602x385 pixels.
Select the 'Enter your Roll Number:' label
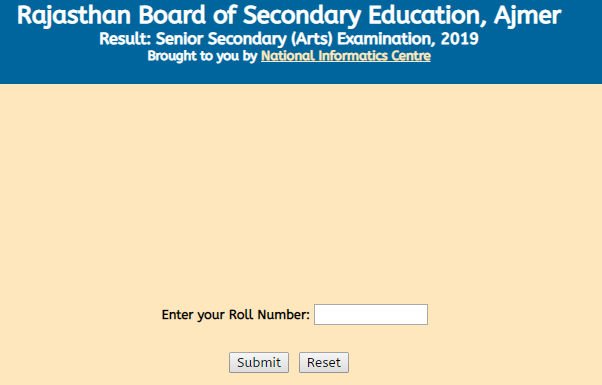[x=235, y=315]
